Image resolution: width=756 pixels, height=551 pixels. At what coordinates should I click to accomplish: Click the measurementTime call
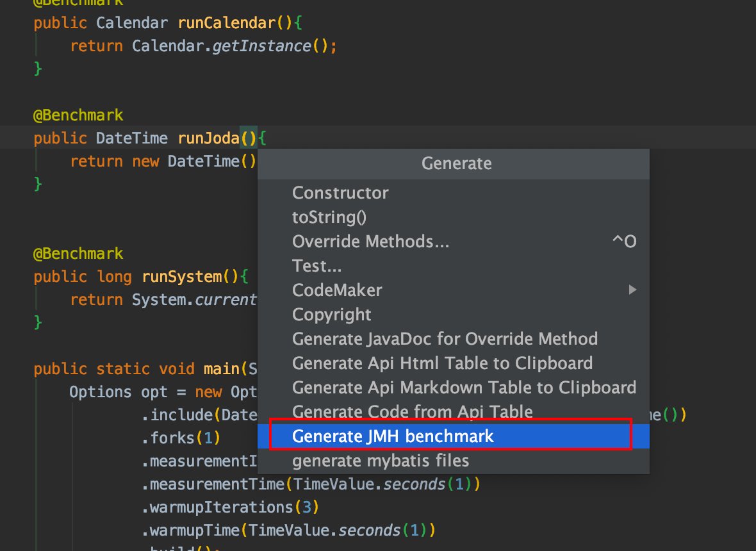point(311,484)
